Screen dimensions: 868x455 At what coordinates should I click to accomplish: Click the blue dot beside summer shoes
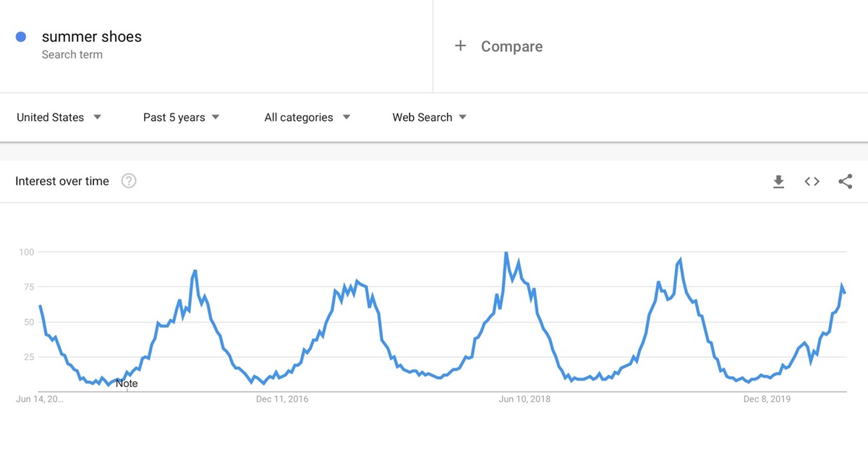coord(21,37)
